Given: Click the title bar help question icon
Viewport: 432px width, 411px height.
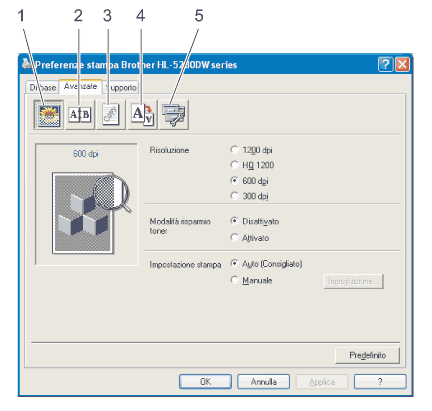Looking at the screenshot, I should pos(385,64).
